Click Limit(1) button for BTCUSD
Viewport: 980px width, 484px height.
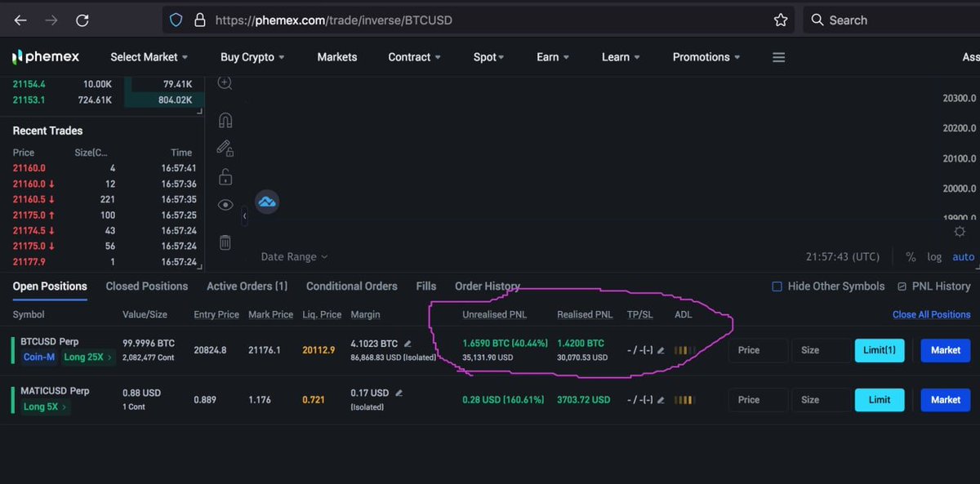point(880,350)
